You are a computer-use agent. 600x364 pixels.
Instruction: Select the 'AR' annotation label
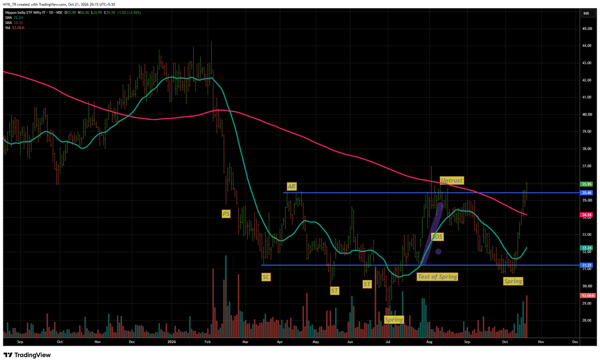click(x=292, y=186)
